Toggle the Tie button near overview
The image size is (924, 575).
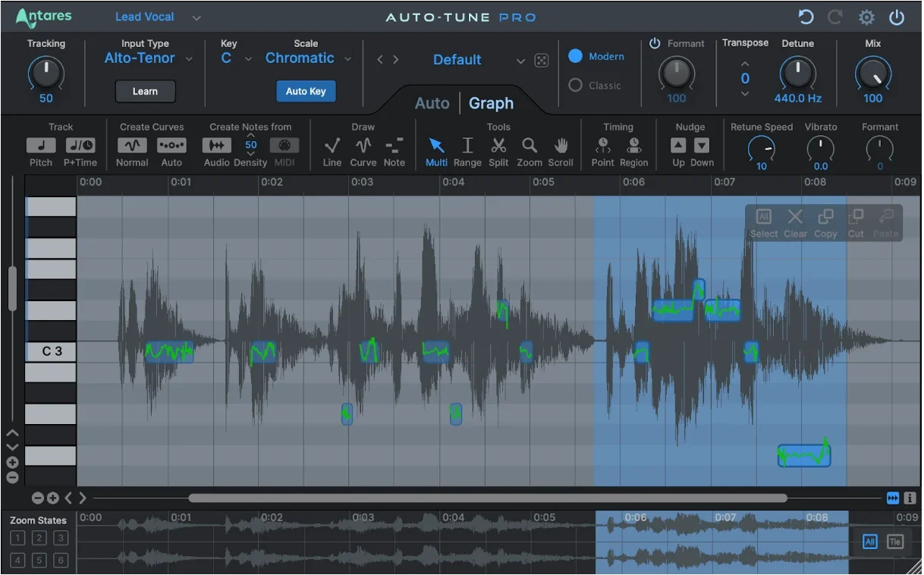point(895,542)
